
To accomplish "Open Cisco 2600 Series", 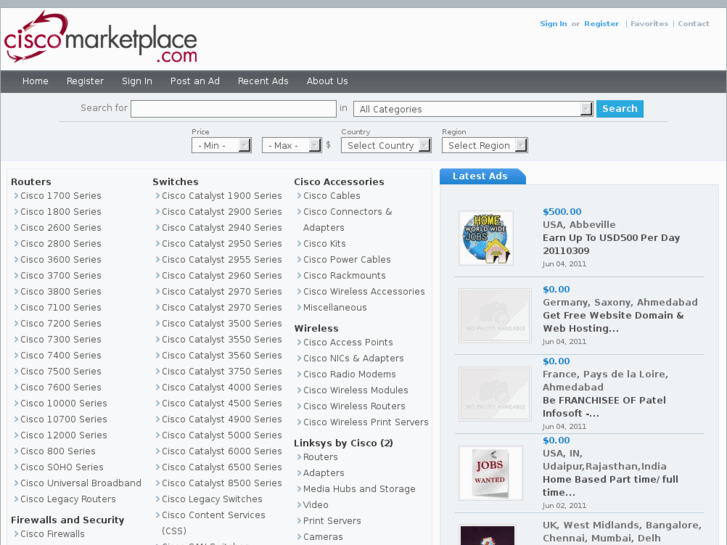I will 61,228.
